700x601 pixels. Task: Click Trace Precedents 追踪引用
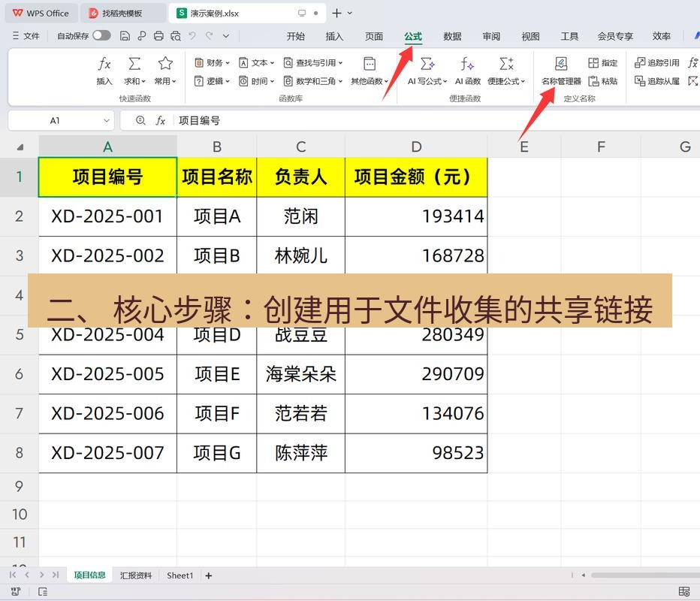[656, 63]
